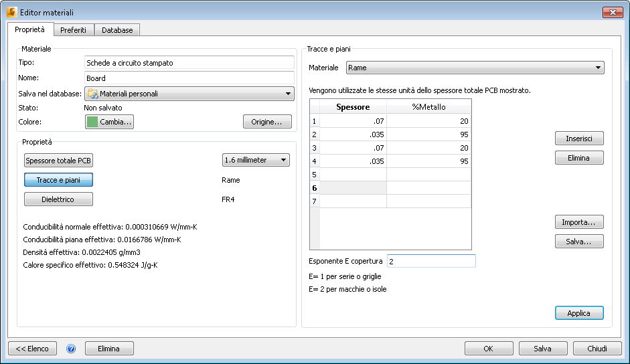Click the Nome field containing Board
630x364 pixels.
coord(189,78)
